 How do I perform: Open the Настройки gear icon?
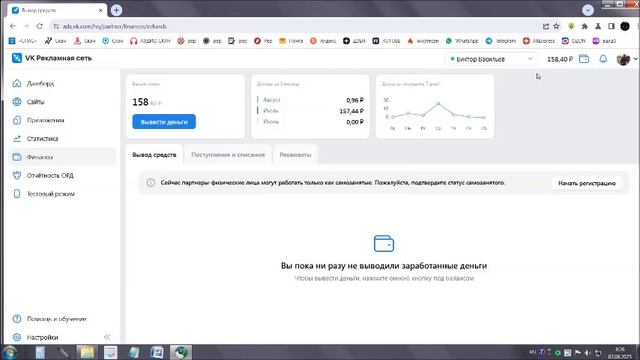tap(17, 337)
